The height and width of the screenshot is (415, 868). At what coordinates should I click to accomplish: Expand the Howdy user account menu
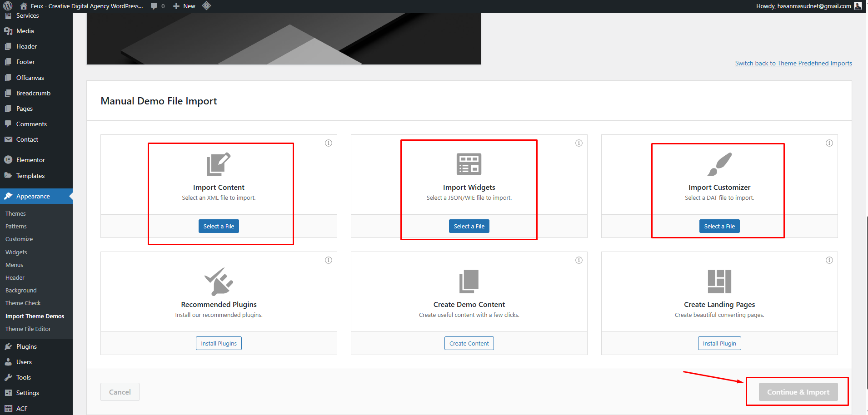803,6
